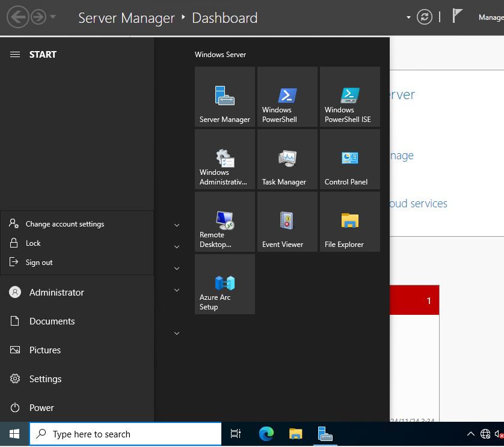Open the Windows PowerShell ISE tile
This screenshot has width=504, height=447.
pyautogui.click(x=349, y=97)
